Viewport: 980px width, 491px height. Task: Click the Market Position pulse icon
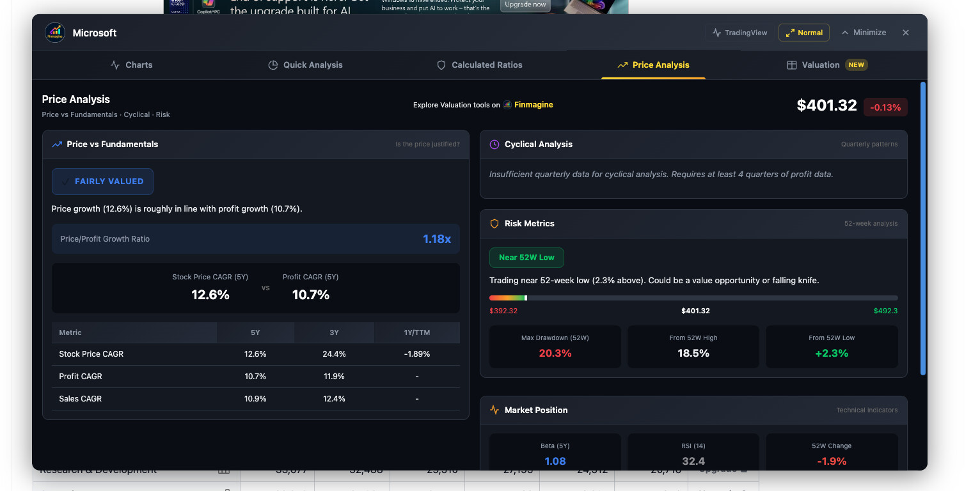pyautogui.click(x=494, y=410)
